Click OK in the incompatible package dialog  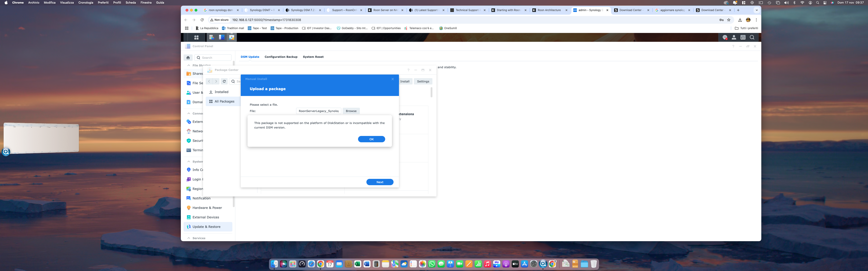coord(371,139)
